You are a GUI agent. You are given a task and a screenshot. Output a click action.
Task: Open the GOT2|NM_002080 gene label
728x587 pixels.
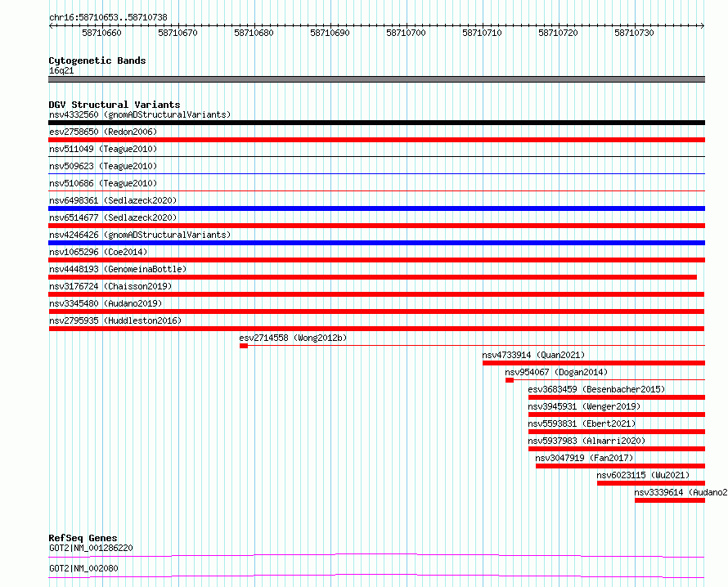(x=83, y=568)
